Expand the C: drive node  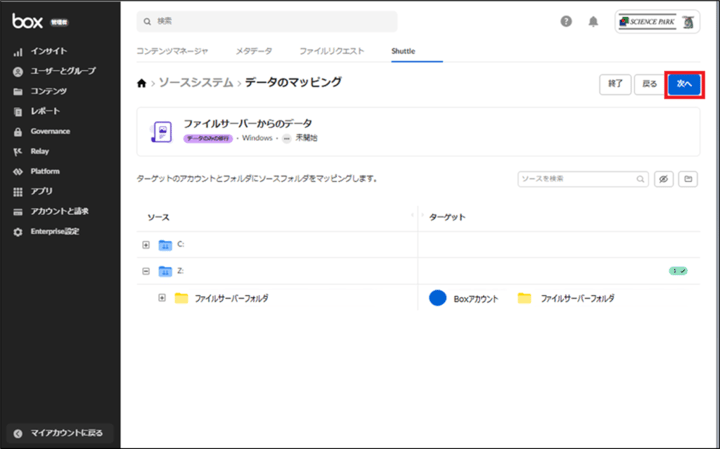[x=146, y=245]
